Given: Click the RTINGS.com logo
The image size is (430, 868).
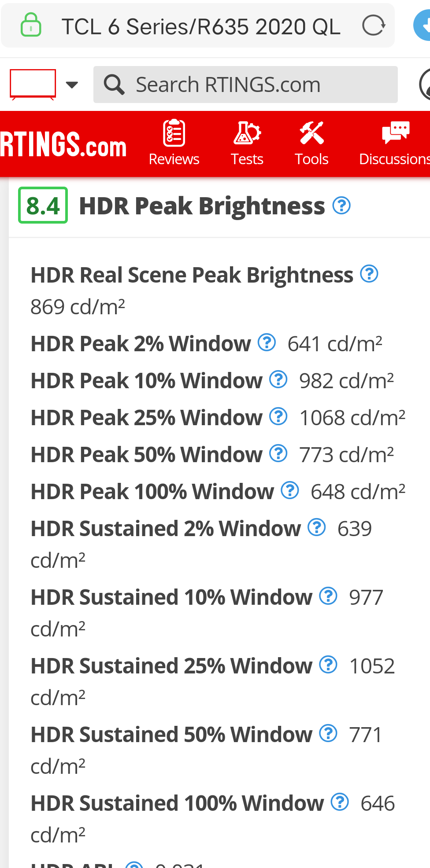Looking at the screenshot, I should [x=63, y=144].
